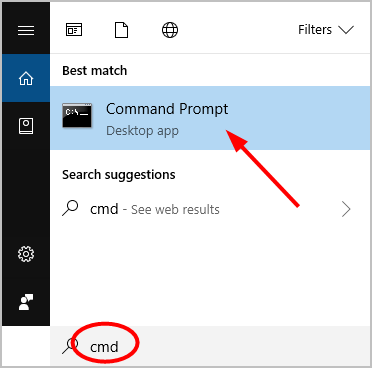Expand cmd suggestion with right arrow
Viewport: 372px width, 368px height.
[x=346, y=209]
